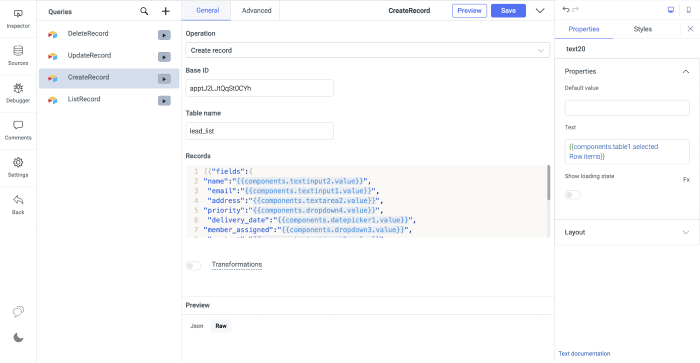Enable the Transformations toggle

[193, 266]
